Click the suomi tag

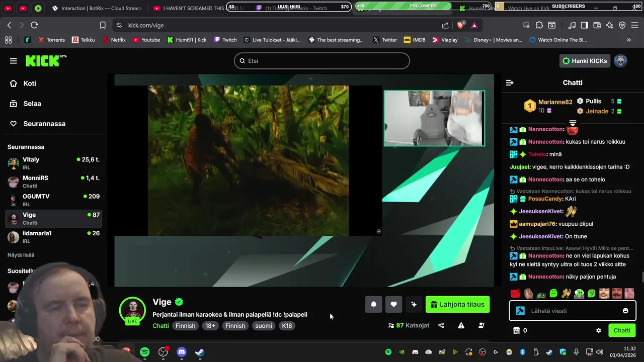pyautogui.click(x=263, y=326)
